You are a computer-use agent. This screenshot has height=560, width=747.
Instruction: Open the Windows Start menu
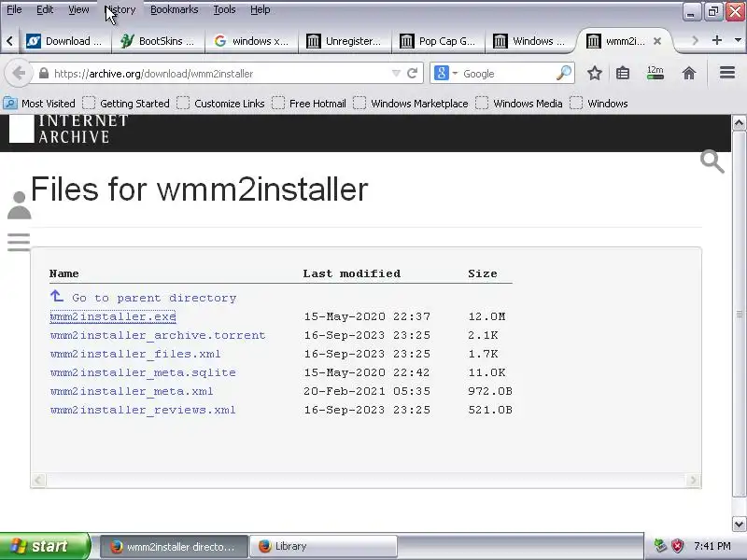45,546
